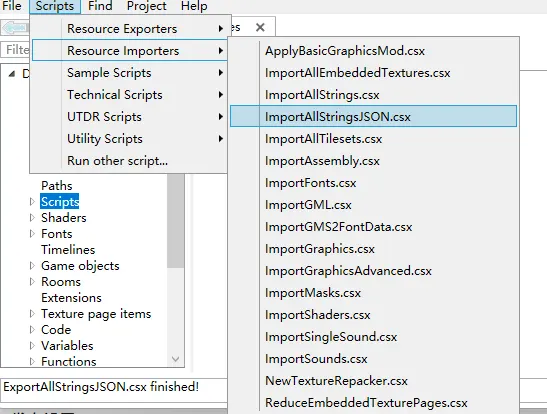Select Scripts in resource tree
The image size is (547, 414).
point(60,202)
